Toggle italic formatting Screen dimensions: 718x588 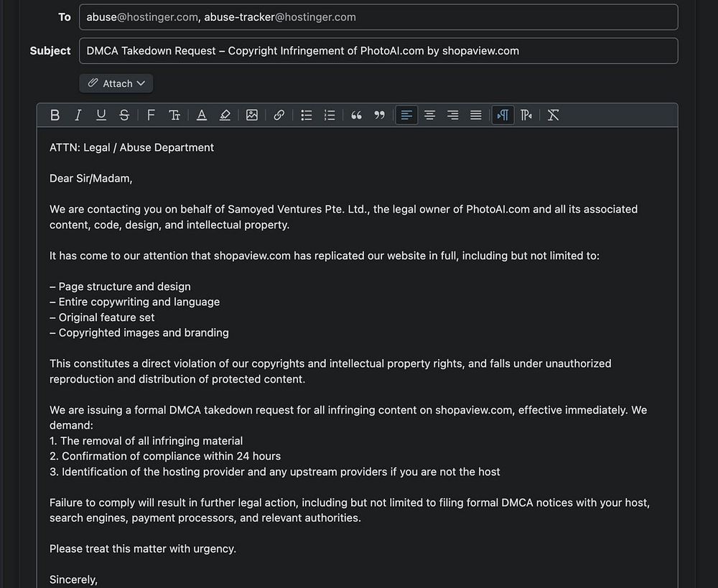click(78, 115)
